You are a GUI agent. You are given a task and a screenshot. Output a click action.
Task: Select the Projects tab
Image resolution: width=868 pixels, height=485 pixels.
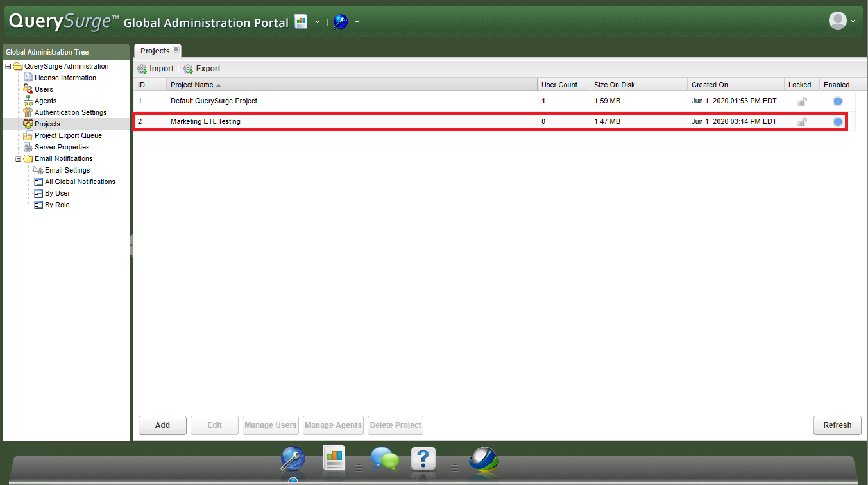tap(155, 51)
